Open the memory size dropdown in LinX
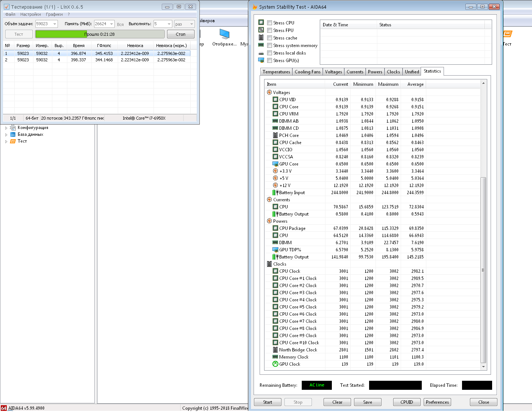The image size is (532, 412). click(111, 24)
